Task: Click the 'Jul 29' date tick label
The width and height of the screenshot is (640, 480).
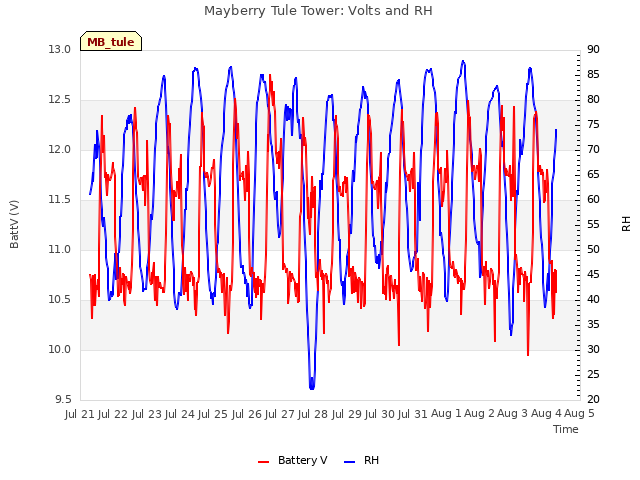Action: point(346,414)
